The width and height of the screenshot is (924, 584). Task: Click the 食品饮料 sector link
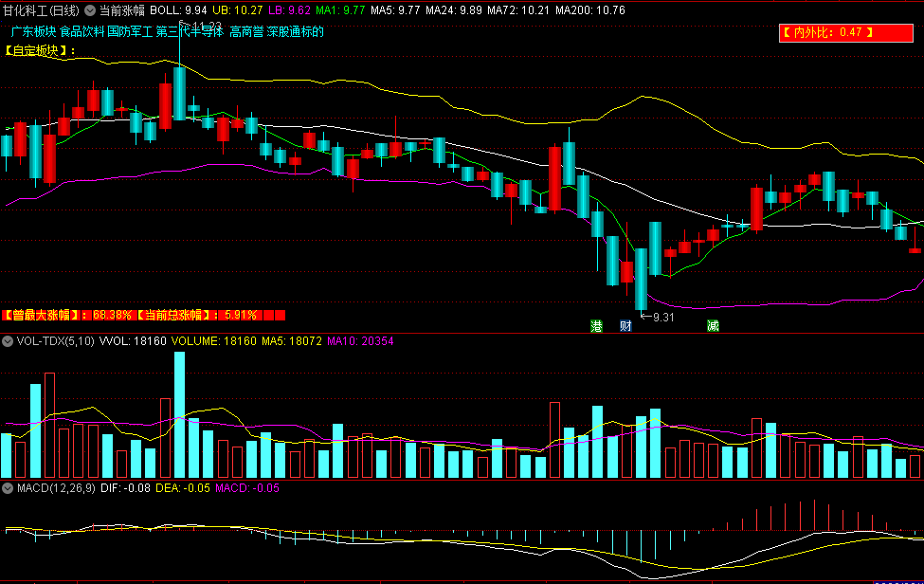click(x=82, y=32)
